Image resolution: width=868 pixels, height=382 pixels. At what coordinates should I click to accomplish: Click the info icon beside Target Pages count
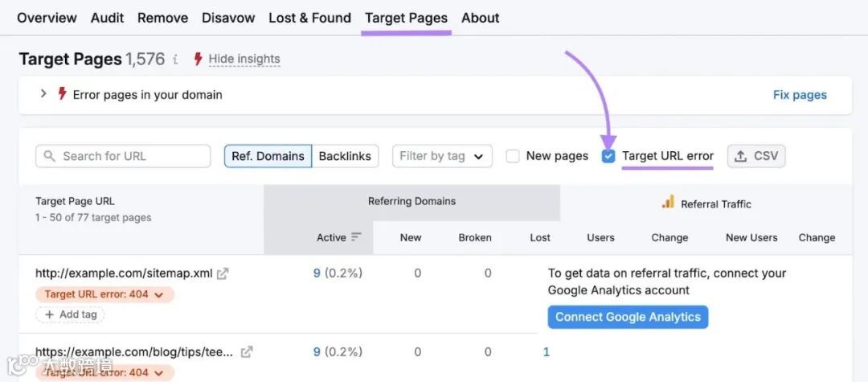click(x=175, y=59)
